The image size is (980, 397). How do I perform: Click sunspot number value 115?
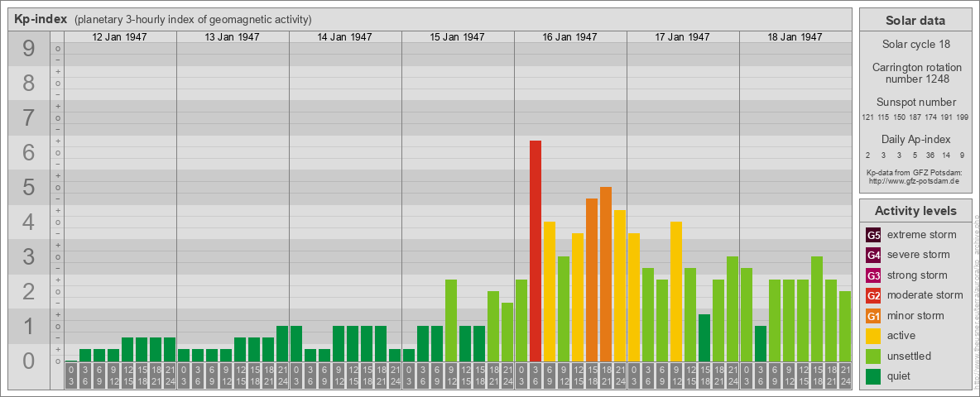(x=883, y=117)
